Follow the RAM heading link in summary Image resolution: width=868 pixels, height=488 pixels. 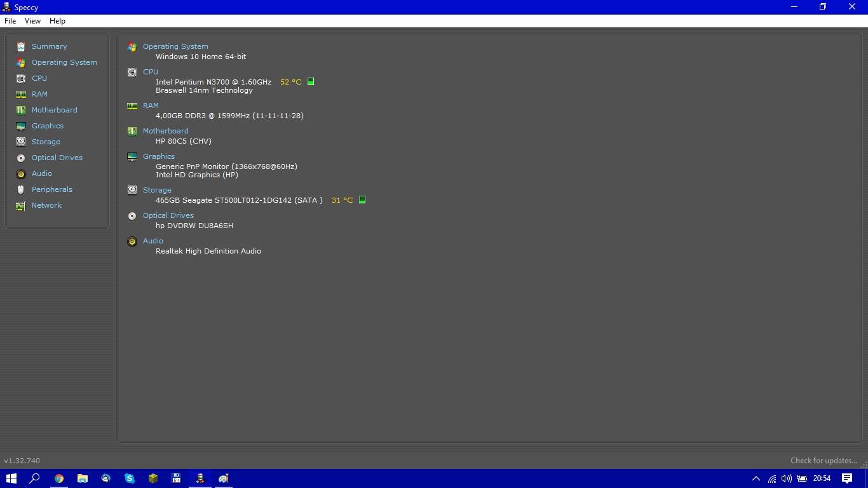[151, 105]
